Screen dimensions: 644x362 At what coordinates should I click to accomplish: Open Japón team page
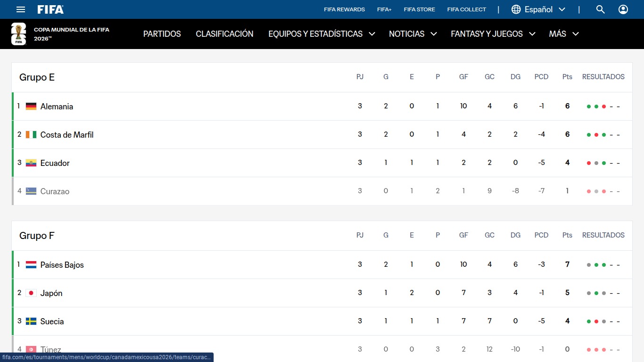tap(51, 293)
